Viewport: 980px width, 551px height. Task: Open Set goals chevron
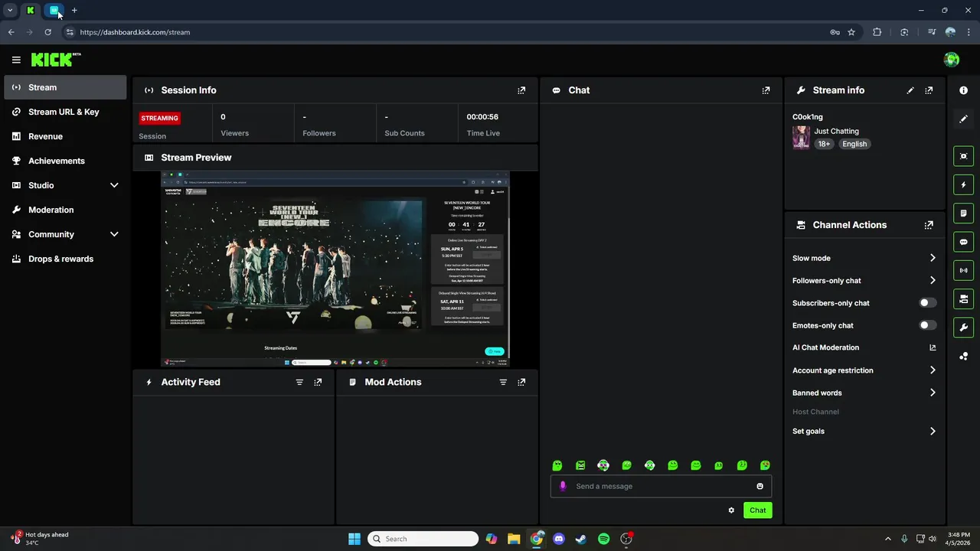[933, 431]
